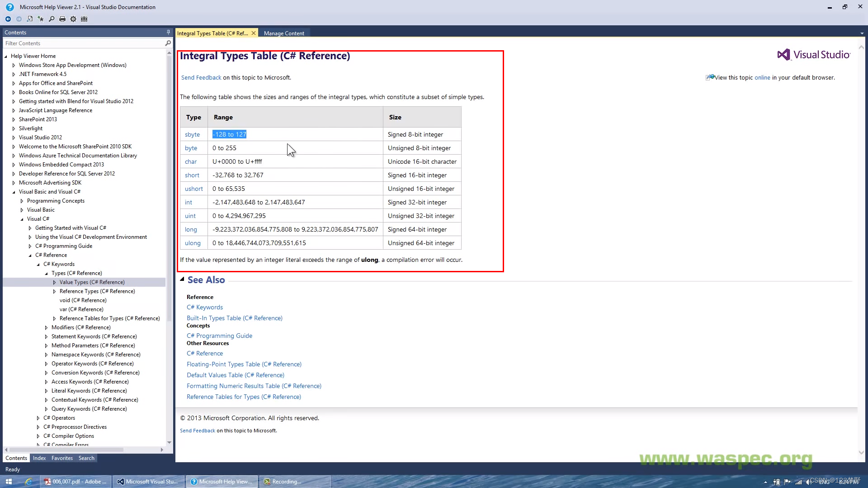This screenshot has height=488, width=868.
Task: Select Value Types (C# Reference) tree item
Action: click(x=92, y=282)
